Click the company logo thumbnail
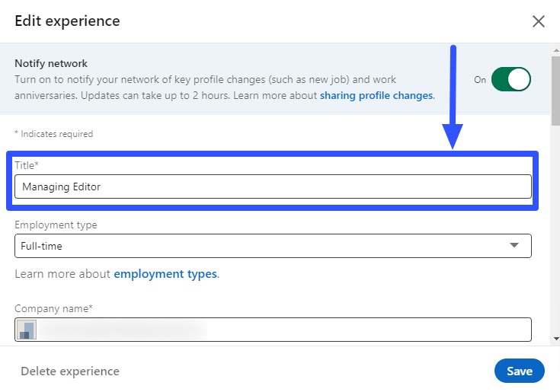560x392 pixels. click(x=27, y=330)
